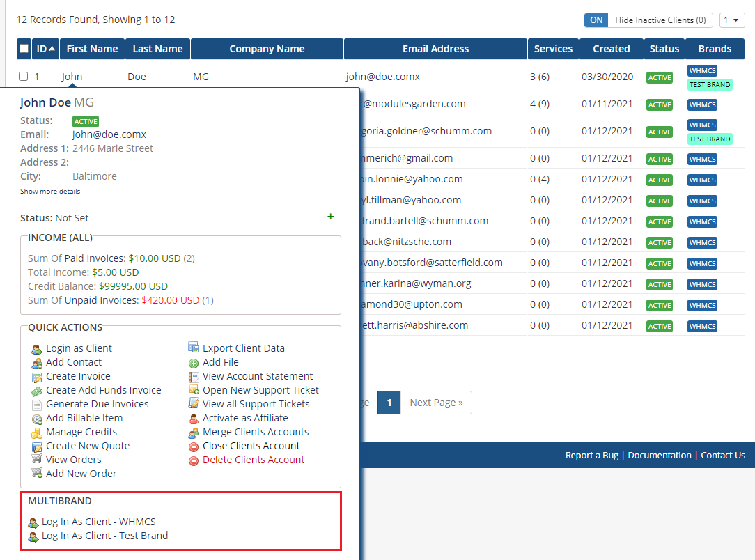Click the Add New Order cart icon
Viewport: 755px width, 560px height.
click(x=37, y=473)
